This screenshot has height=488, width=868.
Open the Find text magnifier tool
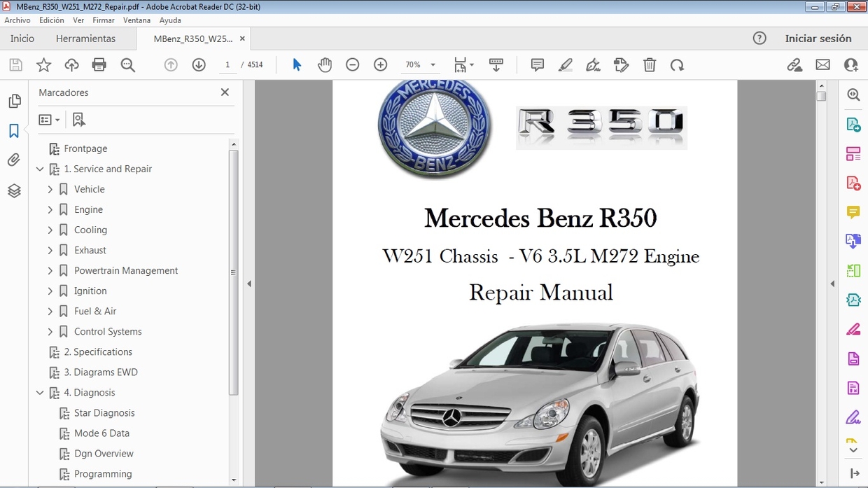pos(127,65)
